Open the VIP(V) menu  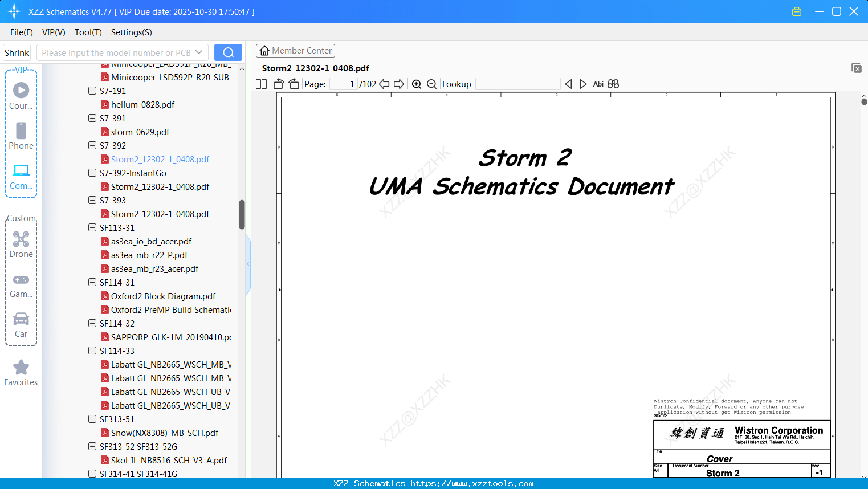54,32
